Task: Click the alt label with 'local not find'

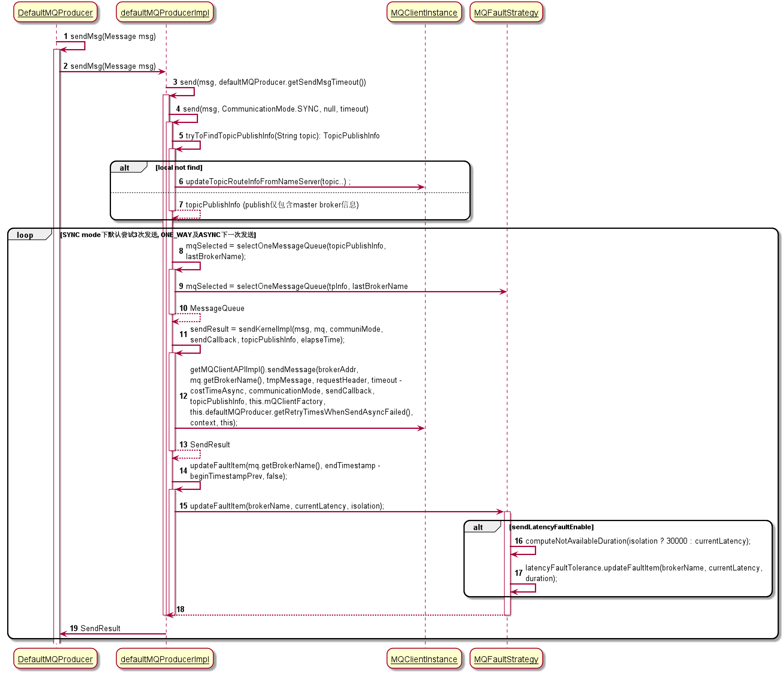Action: [125, 168]
